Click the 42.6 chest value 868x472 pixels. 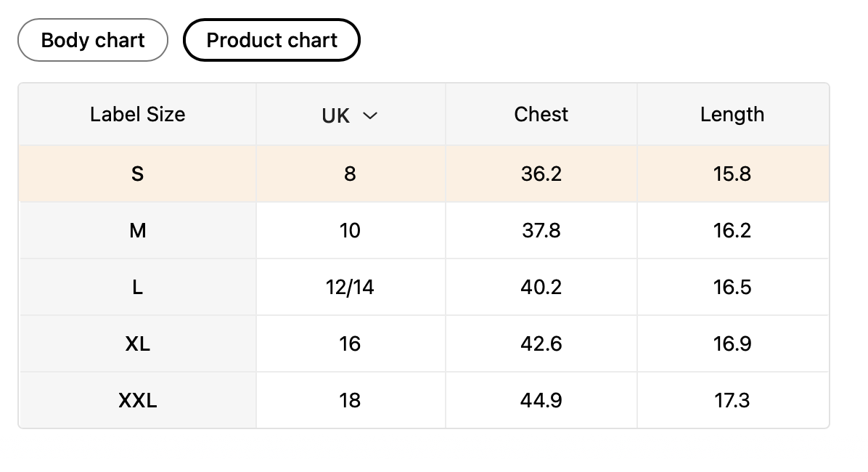pos(541,343)
